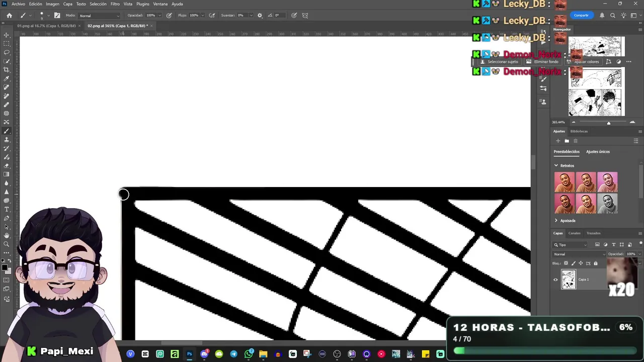
Task: Create preset group folder icon in Ajustes
Action: point(567,141)
